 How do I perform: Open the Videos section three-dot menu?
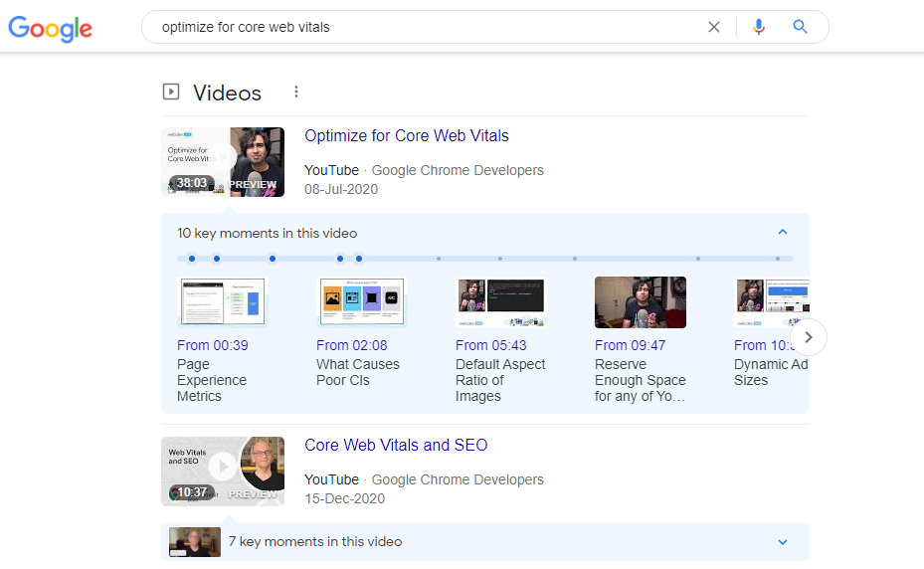click(x=296, y=93)
